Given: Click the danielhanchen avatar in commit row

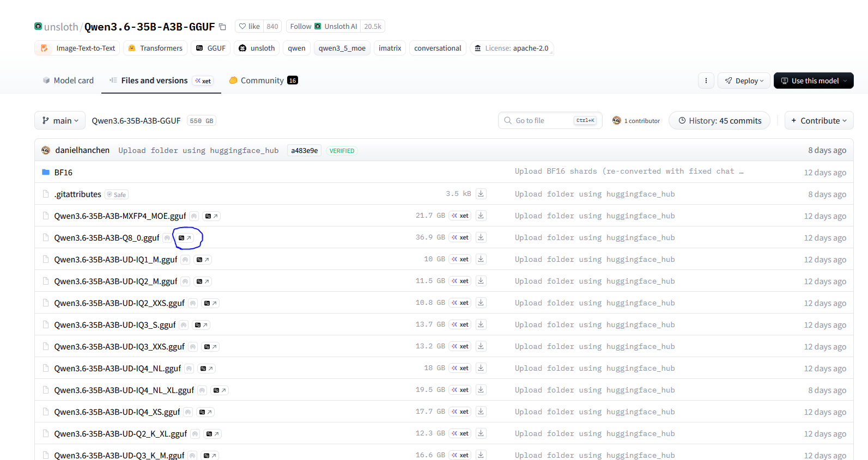Looking at the screenshot, I should click(46, 150).
